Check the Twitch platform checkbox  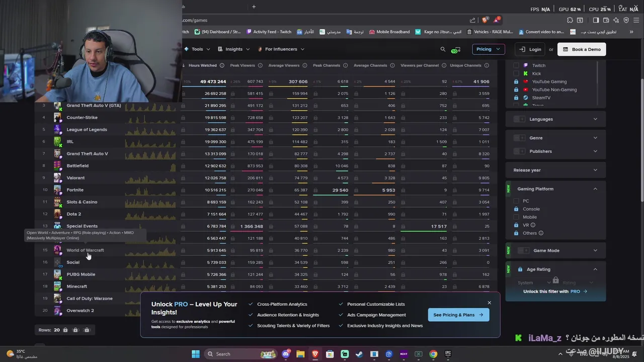pos(516,65)
